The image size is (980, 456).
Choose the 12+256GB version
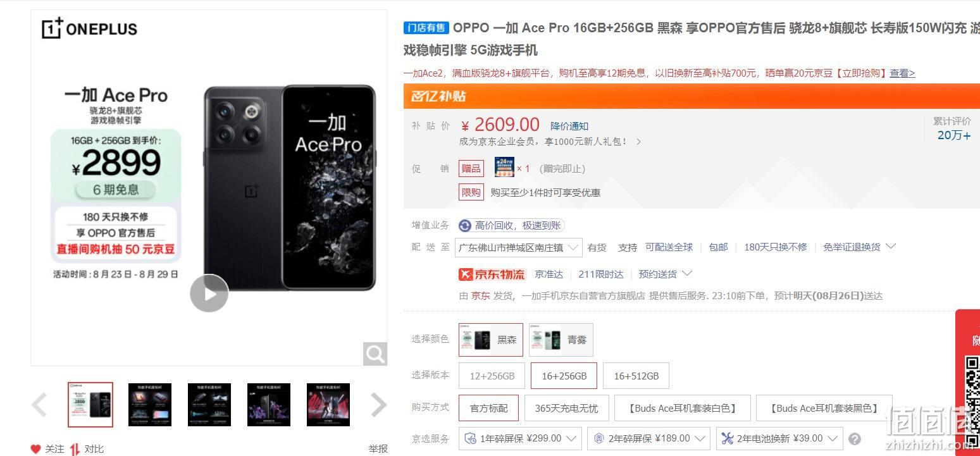pyautogui.click(x=492, y=376)
